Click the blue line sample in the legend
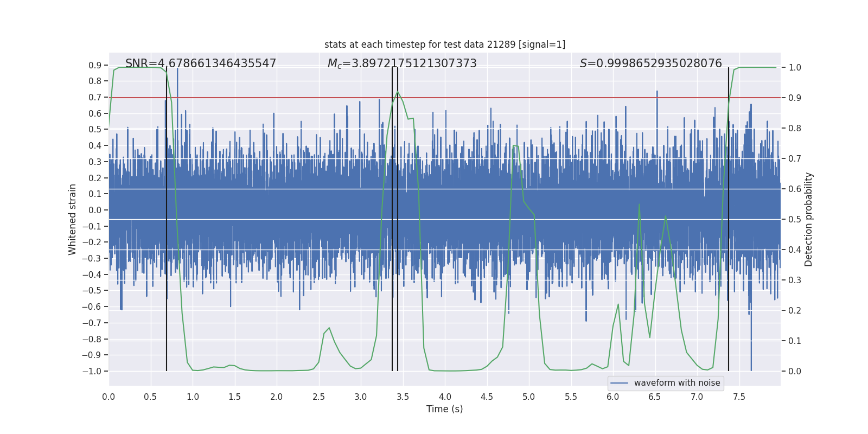Screen dimensions: 868x434 (620, 383)
